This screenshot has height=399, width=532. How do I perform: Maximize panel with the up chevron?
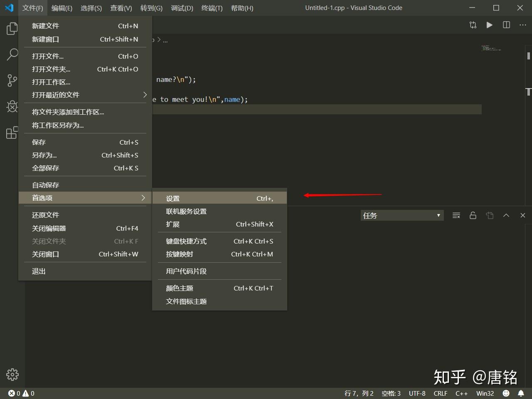pyautogui.click(x=506, y=215)
